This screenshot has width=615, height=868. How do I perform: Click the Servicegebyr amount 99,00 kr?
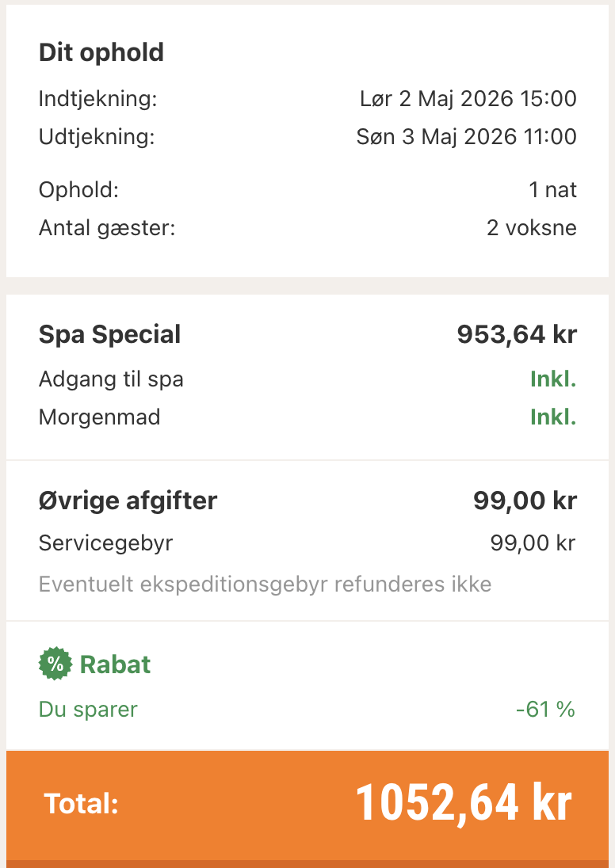coord(533,543)
